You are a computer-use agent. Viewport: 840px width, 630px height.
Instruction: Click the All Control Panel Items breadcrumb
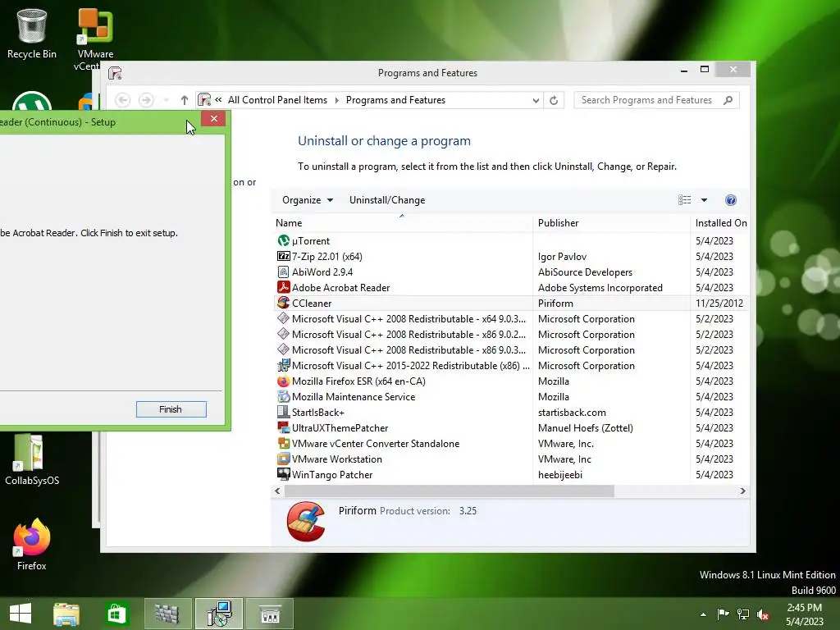(277, 100)
